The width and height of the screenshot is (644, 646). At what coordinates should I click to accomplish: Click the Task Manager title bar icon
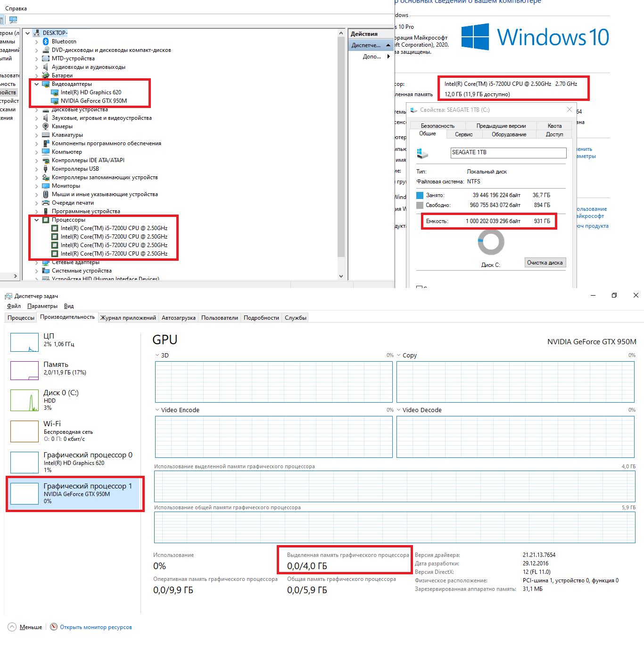(x=8, y=296)
